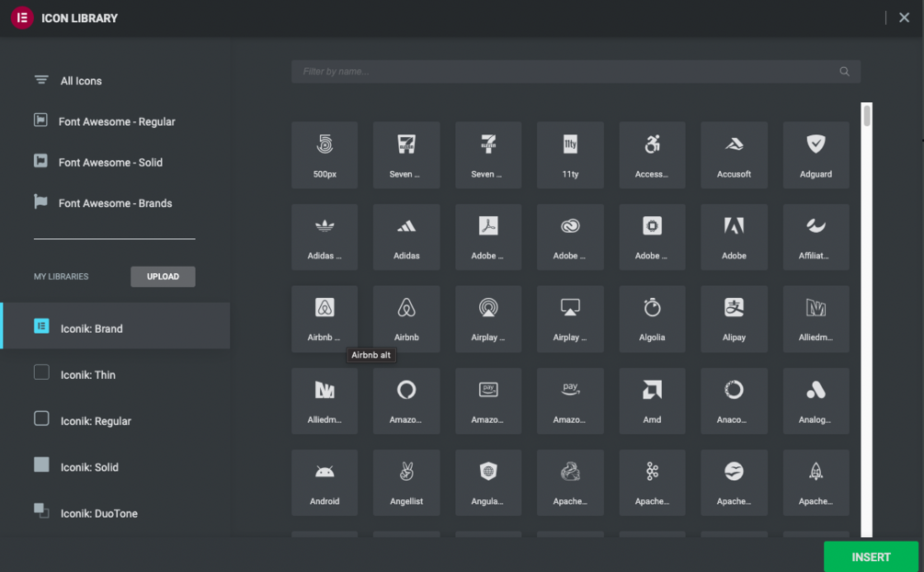The width and height of the screenshot is (924, 572).
Task: Pick the Airplay video screen icon
Action: tap(570, 319)
